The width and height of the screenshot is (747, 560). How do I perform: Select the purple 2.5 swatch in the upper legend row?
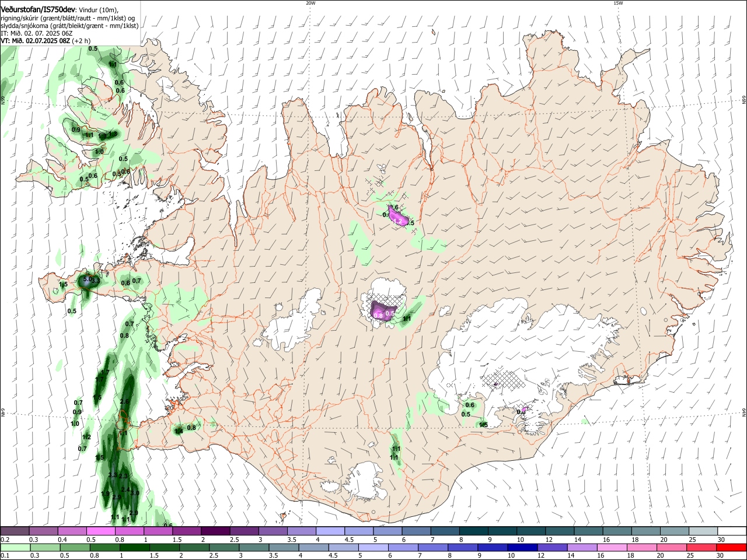244,531
